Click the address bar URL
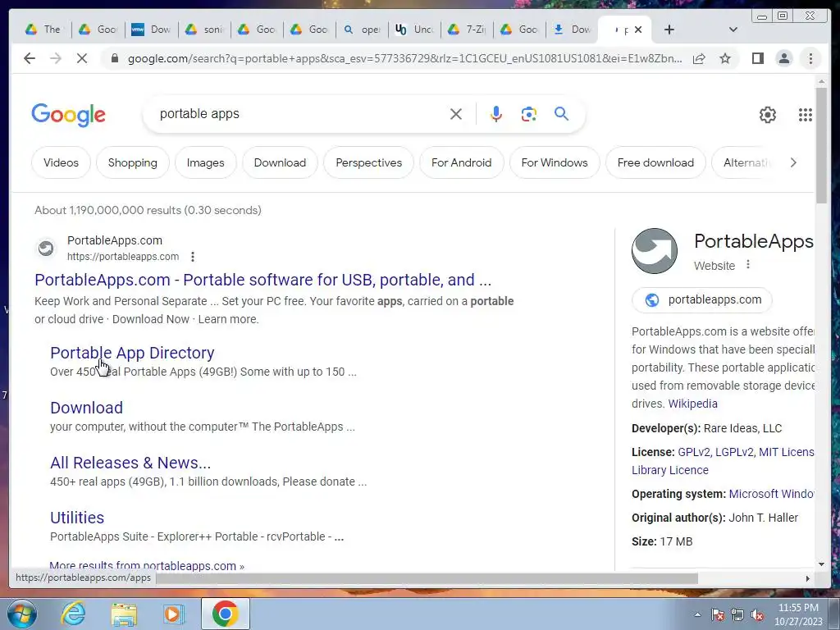The image size is (840, 630). [404, 58]
